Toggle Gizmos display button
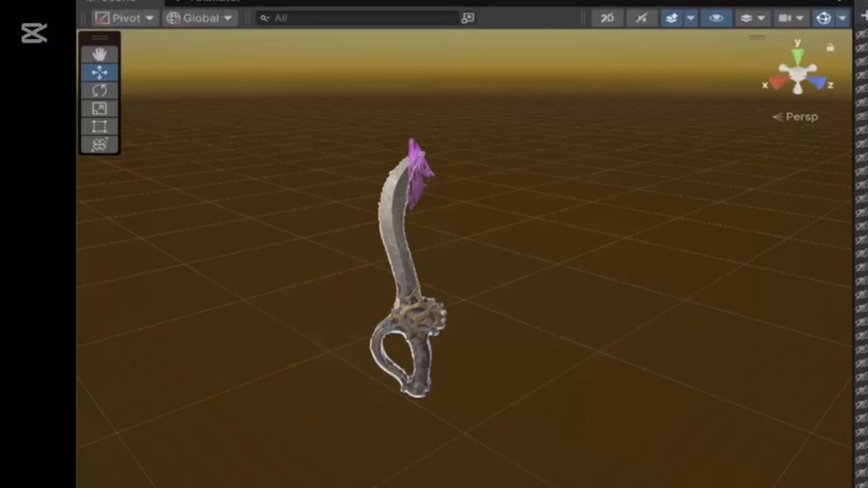The width and height of the screenshot is (868, 488). click(823, 18)
